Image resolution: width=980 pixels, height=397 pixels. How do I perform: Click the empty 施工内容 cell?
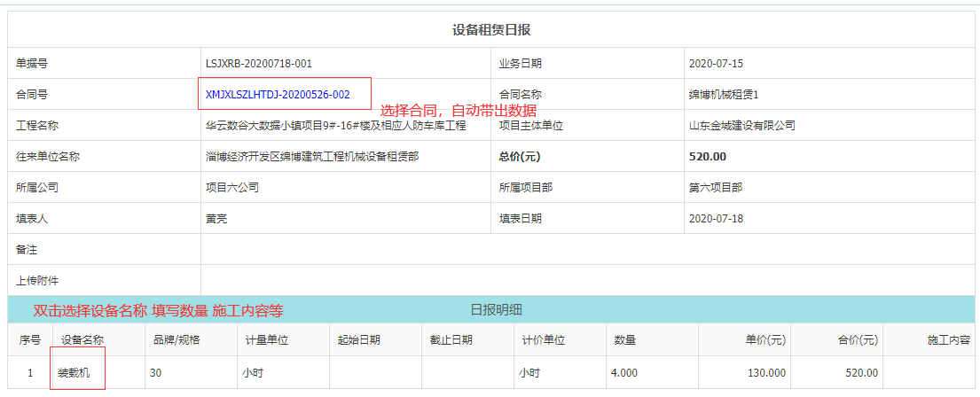tap(929, 373)
